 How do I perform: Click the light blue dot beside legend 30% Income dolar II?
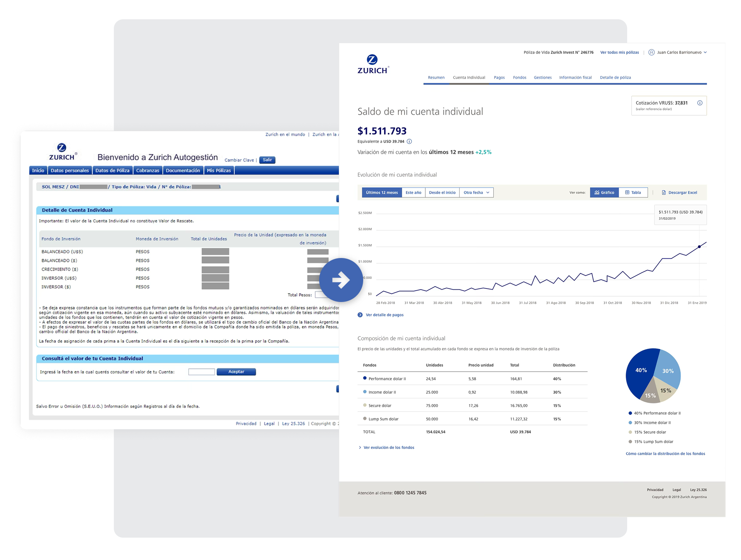(x=630, y=423)
